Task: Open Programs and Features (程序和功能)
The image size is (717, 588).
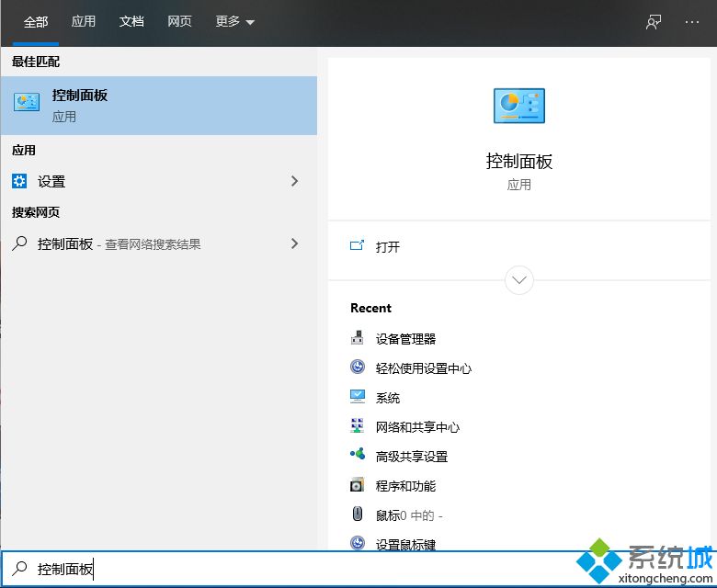Action: point(405,486)
